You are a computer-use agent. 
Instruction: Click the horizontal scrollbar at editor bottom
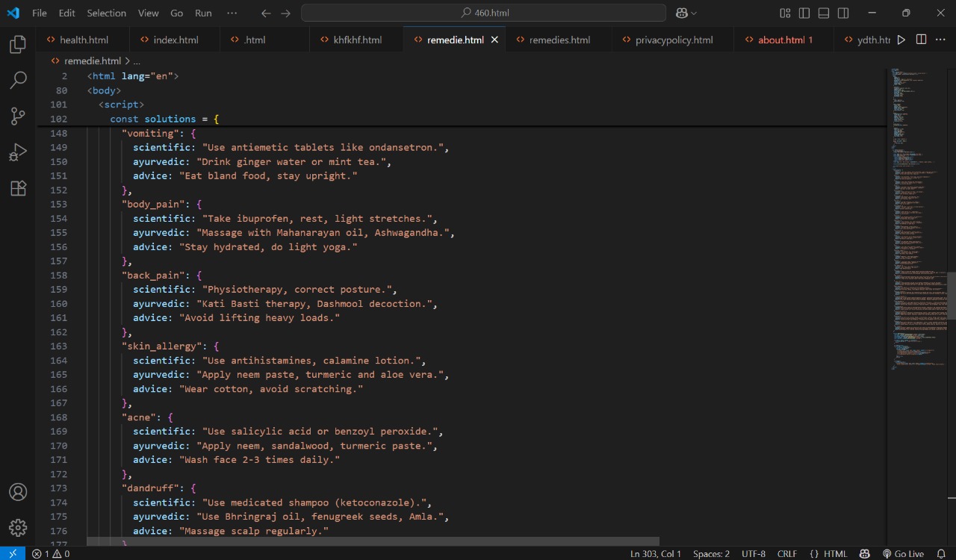(x=373, y=541)
